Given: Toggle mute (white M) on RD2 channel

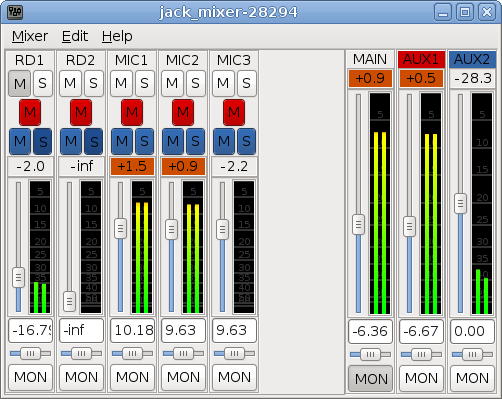Looking at the screenshot, I should click(x=70, y=83).
